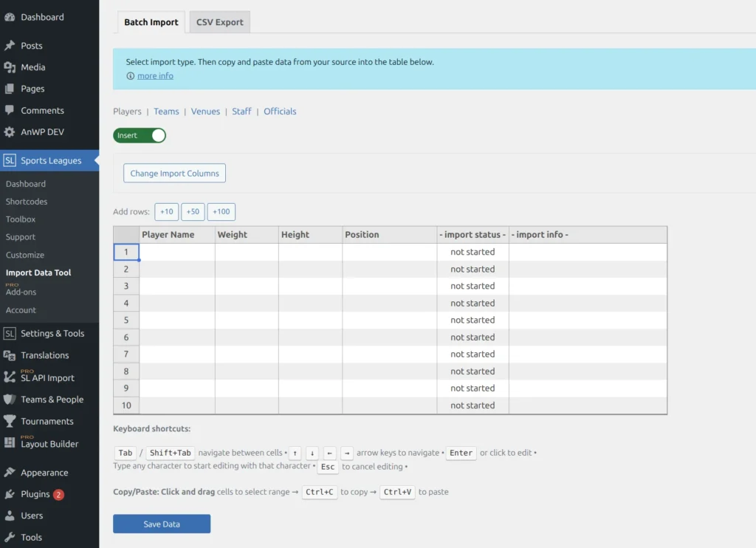
Task: Open the Support submenu item
Action: click(x=21, y=237)
